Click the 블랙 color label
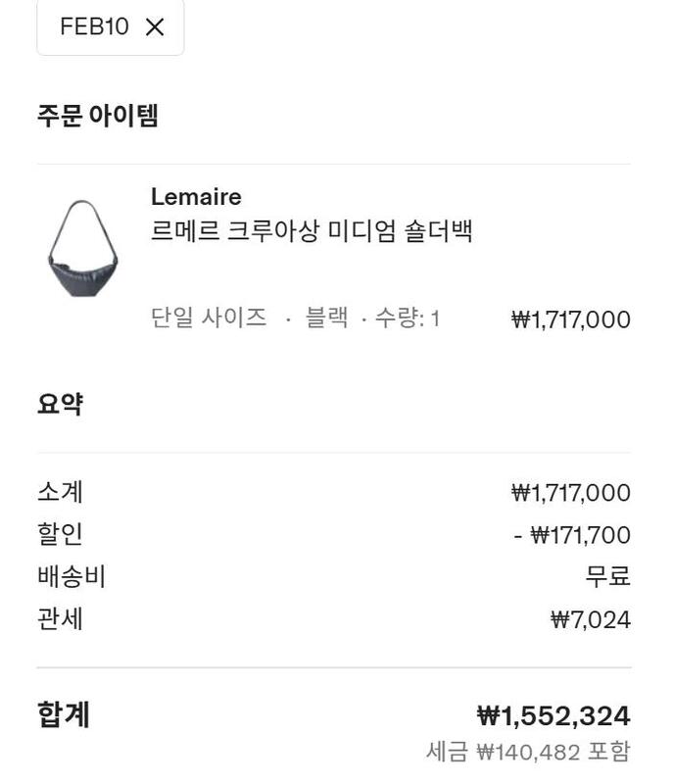675x784 pixels. (327, 318)
